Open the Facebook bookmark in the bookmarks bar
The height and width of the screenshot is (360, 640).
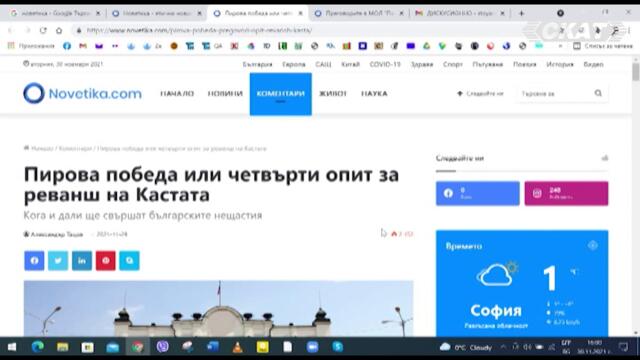pos(67,46)
